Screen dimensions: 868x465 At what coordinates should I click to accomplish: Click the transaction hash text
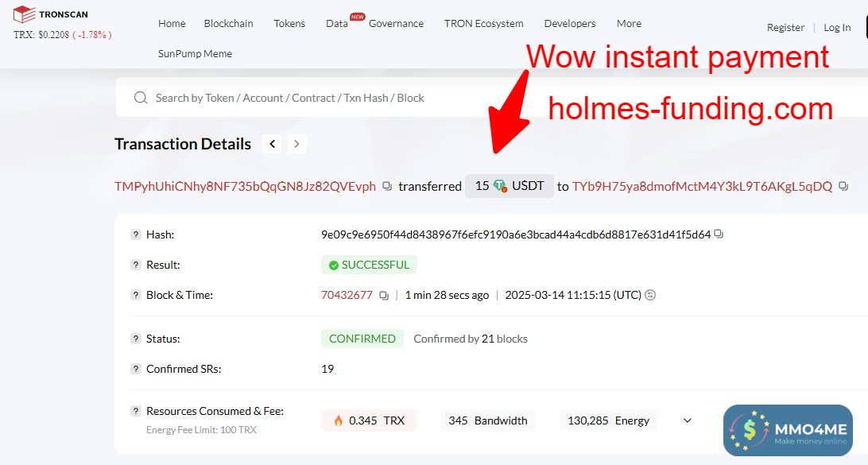(516, 234)
